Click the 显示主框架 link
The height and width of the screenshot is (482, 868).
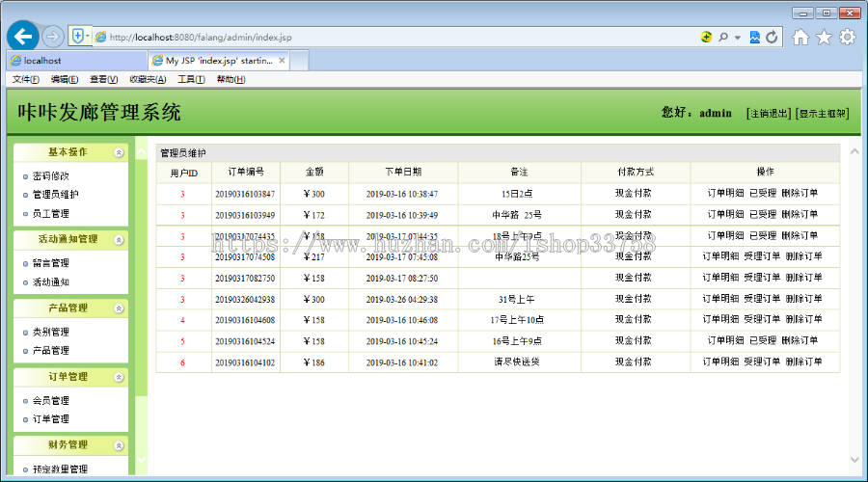[x=822, y=114]
